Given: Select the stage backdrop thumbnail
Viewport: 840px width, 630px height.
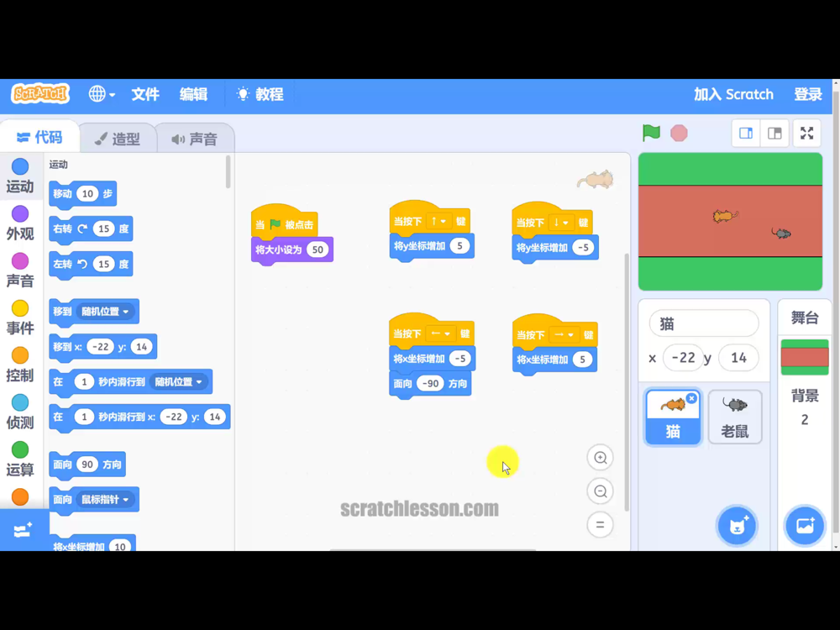Looking at the screenshot, I should [x=805, y=357].
